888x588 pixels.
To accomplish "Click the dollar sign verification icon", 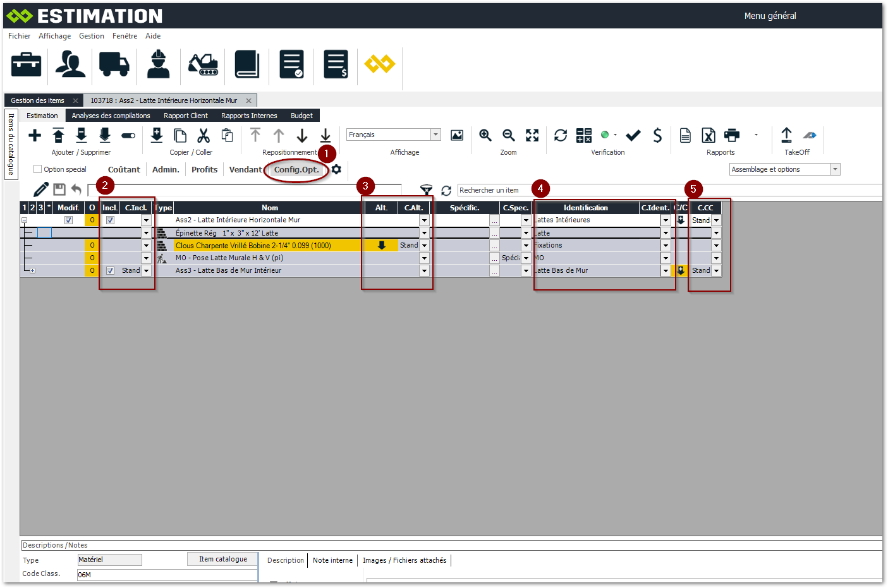I will coord(657,135).
